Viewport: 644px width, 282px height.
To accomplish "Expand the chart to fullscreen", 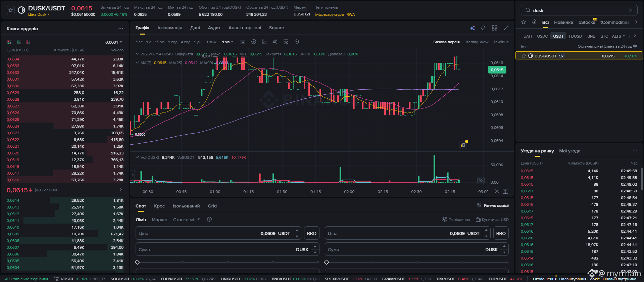I will coord(506,28).
